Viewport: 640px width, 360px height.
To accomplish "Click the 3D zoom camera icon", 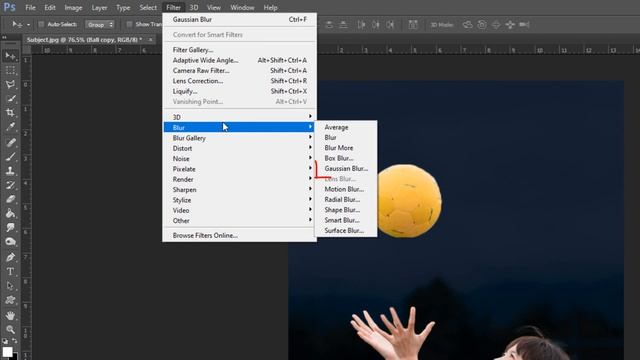I will click(x=524, y=24).
